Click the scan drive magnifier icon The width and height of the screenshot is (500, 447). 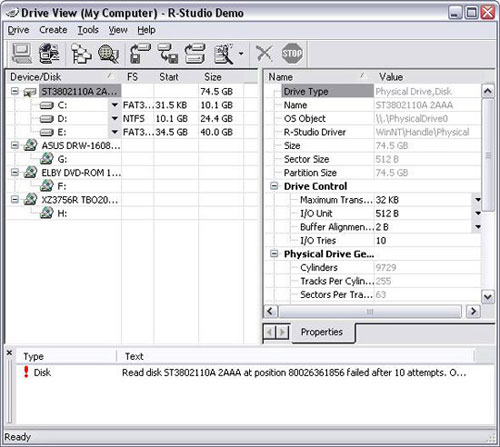pyautogui.click(x=108, y=53)
